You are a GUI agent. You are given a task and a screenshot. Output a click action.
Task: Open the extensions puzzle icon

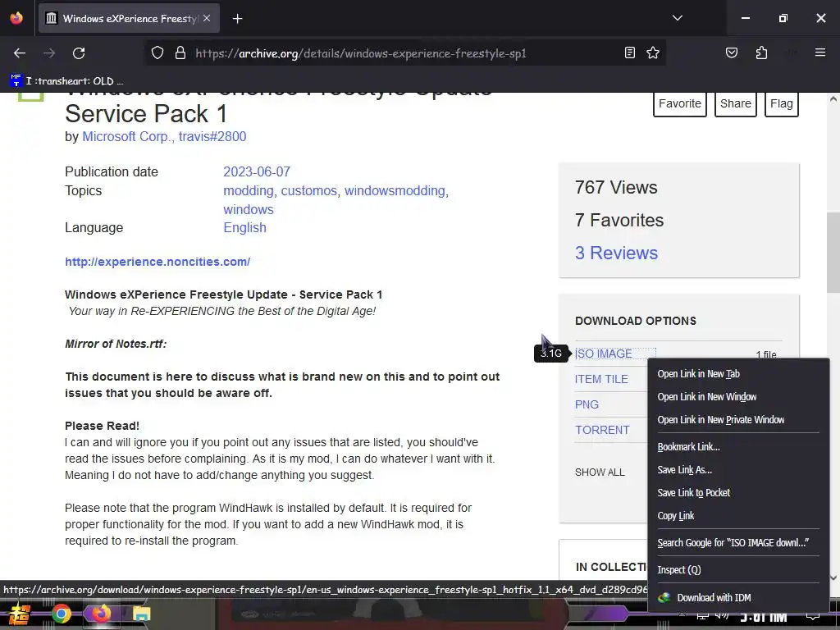click(x=761, y=52)
